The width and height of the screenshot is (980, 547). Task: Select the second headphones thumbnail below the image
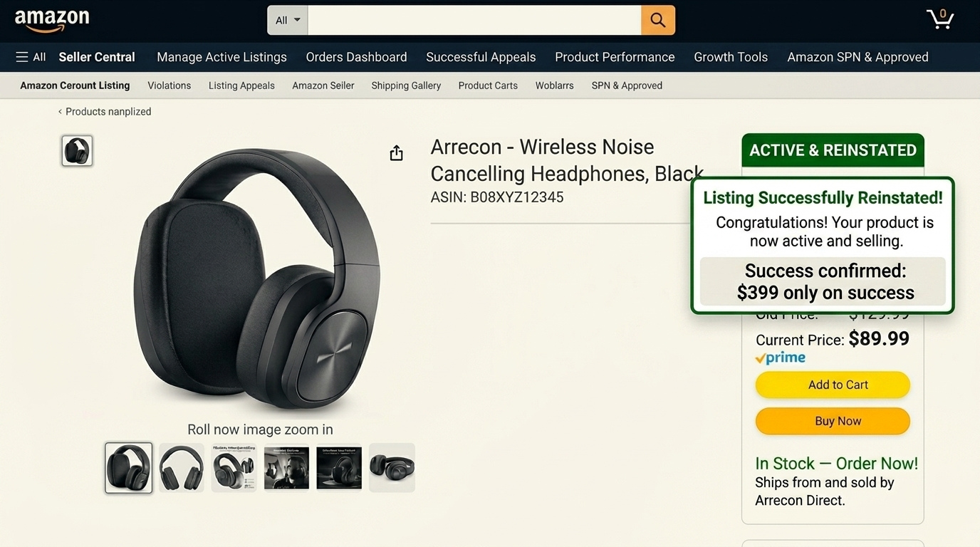pyautogui.click(x=181, y=468)
